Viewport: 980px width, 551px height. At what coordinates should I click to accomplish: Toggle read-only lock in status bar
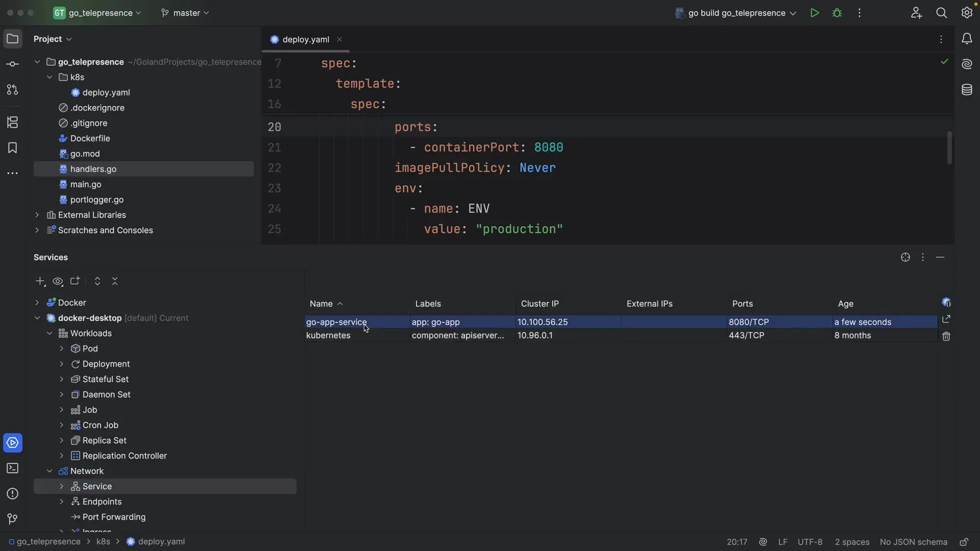tap(964, 542)
